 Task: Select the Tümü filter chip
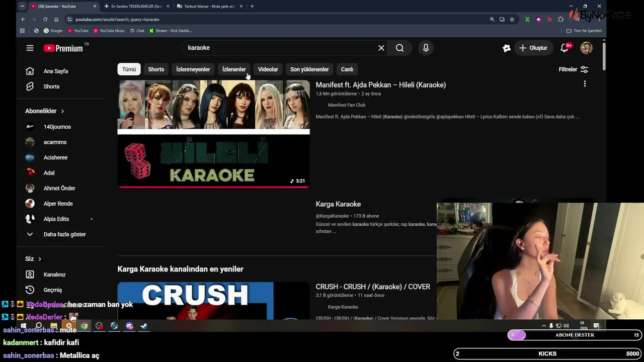click(x=129, y=69)
